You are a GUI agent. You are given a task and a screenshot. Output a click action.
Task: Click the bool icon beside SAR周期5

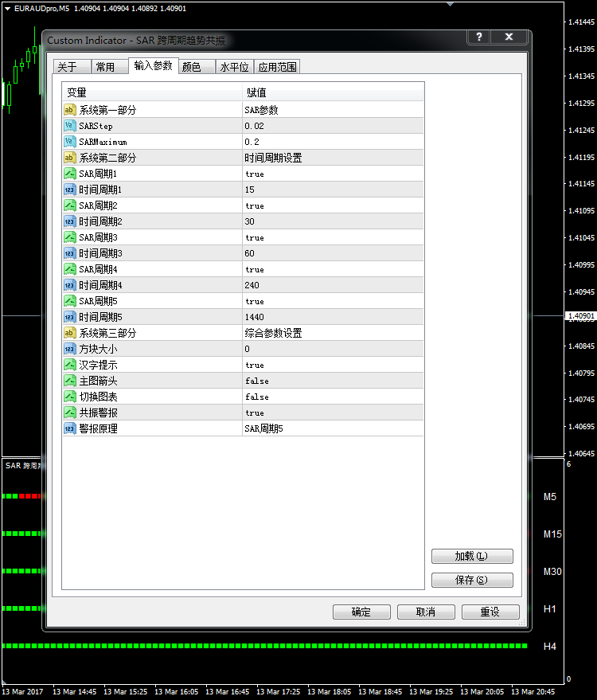coord(69,301)
